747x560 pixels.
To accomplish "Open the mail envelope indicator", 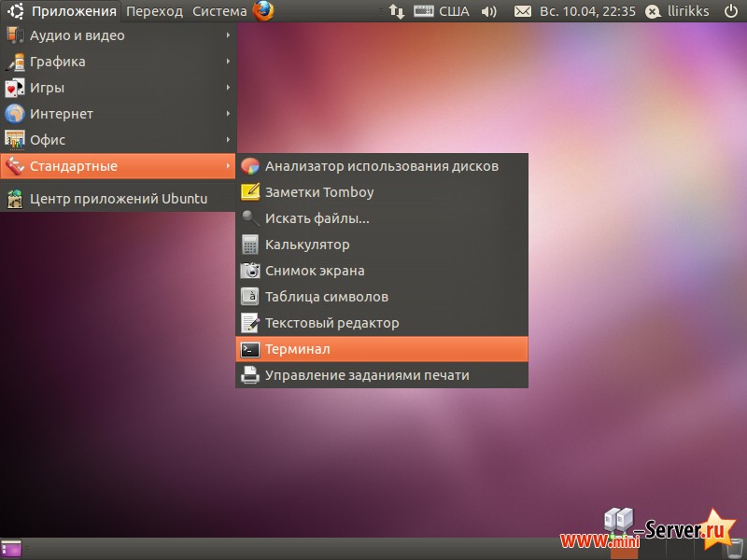I will pos(523,11).
